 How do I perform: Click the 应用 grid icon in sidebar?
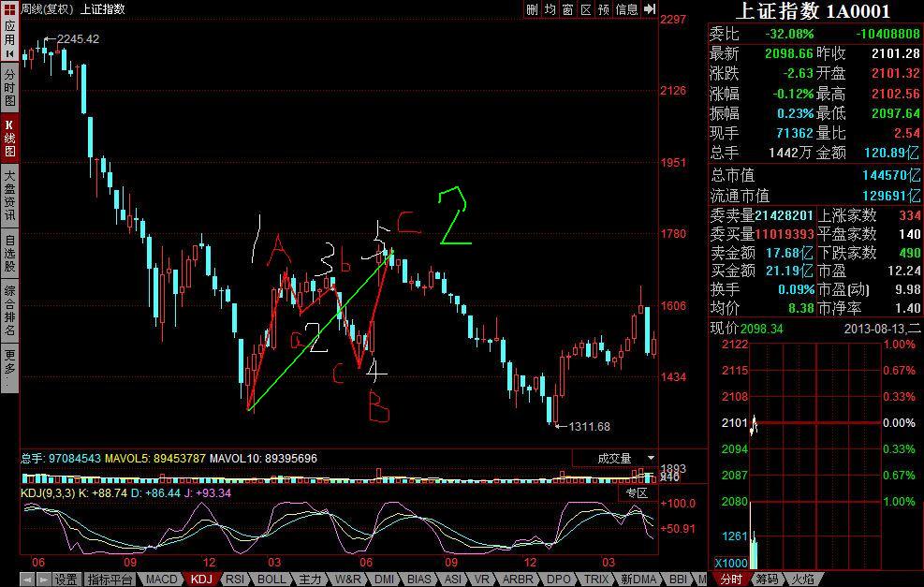[x=9, y=8]
